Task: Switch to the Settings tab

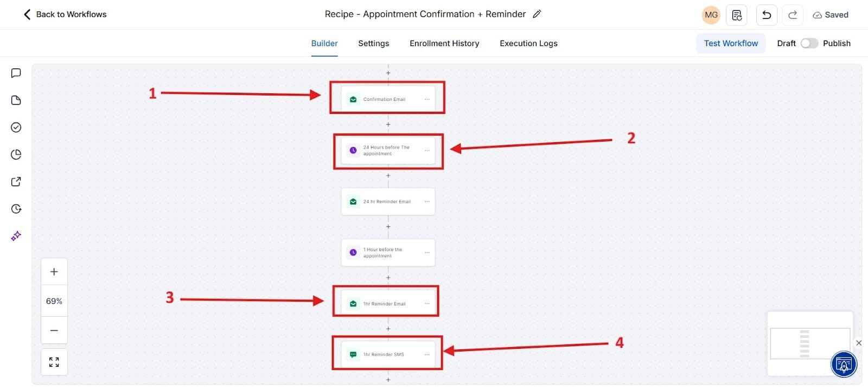Action: click(373, 43)
